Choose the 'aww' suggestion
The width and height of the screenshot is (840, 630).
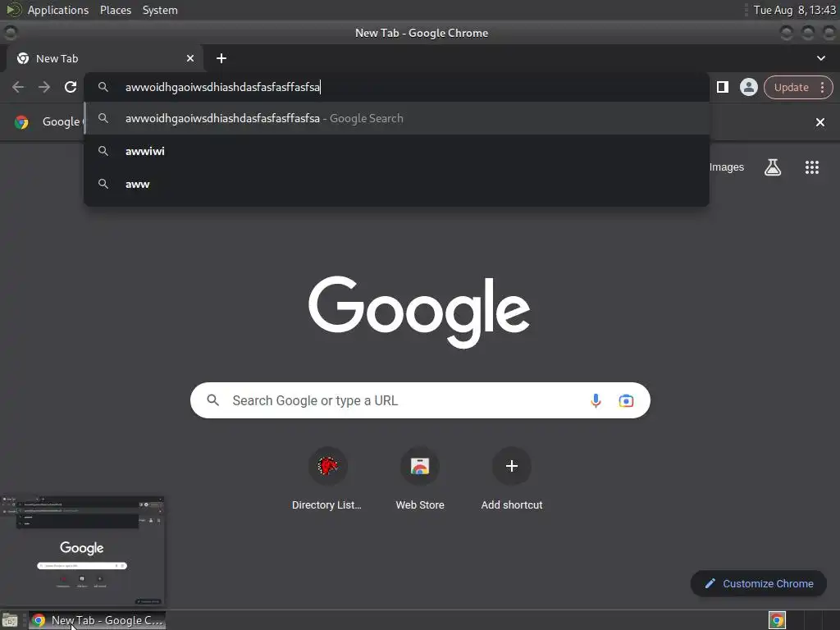[x=397, y=184]
